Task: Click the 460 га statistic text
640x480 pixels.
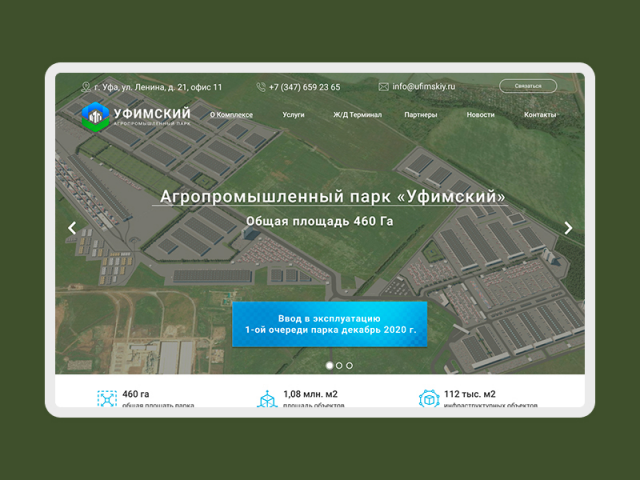Action: point(136,394)
